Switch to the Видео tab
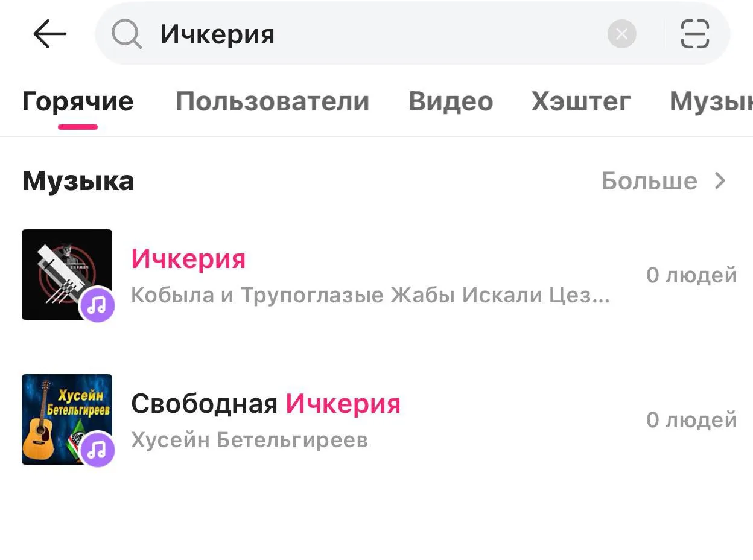The image size is (753, 560). [451, 101]
